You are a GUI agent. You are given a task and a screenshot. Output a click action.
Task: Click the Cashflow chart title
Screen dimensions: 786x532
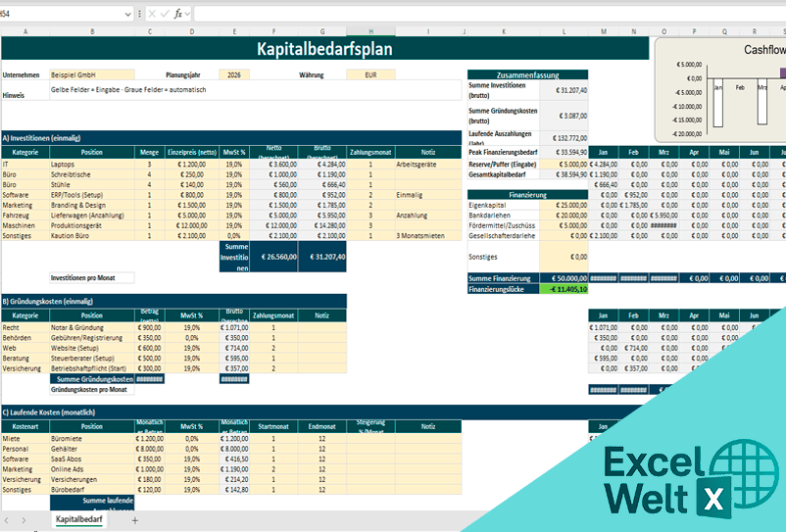[764, 50]
